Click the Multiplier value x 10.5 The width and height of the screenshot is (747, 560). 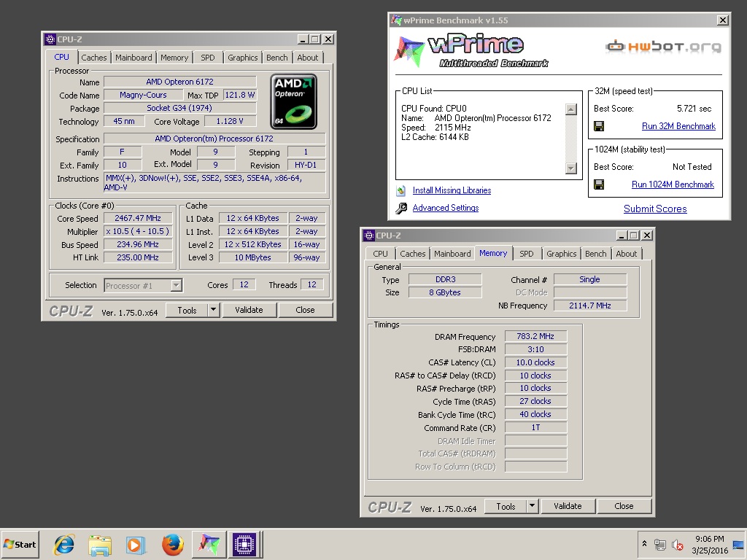pyautogui.click(x=138, y=231)
